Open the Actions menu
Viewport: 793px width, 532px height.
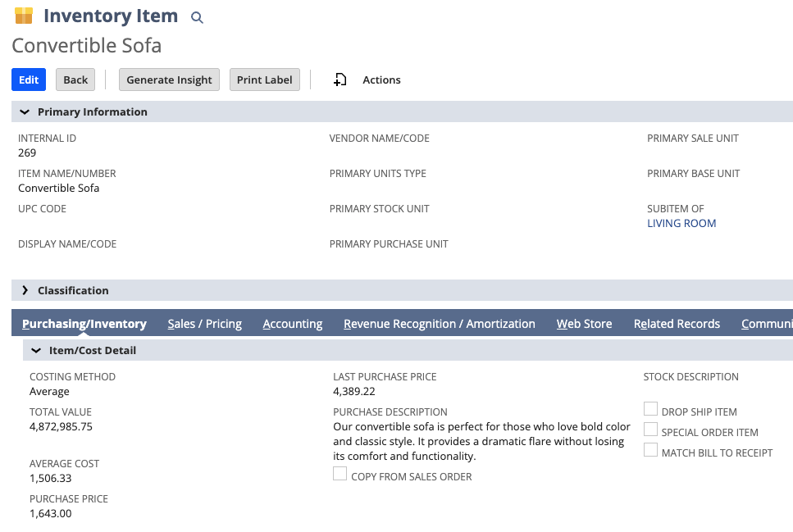coord(381,80)
